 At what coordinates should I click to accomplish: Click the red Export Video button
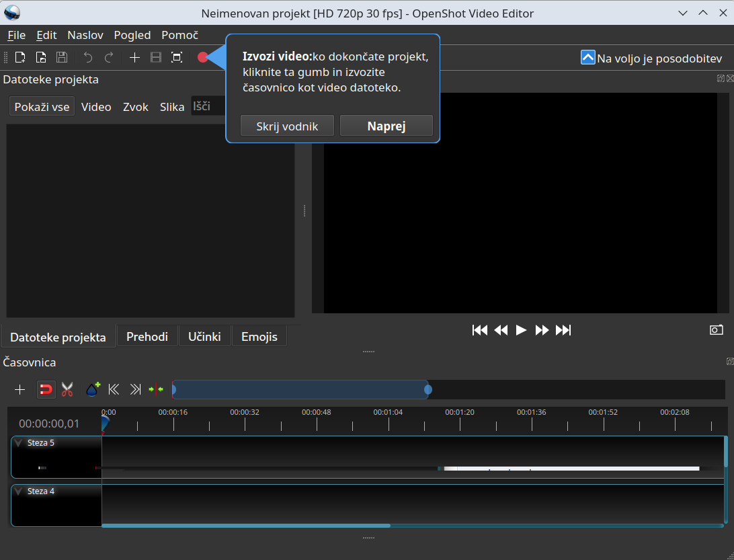(203, 57)
